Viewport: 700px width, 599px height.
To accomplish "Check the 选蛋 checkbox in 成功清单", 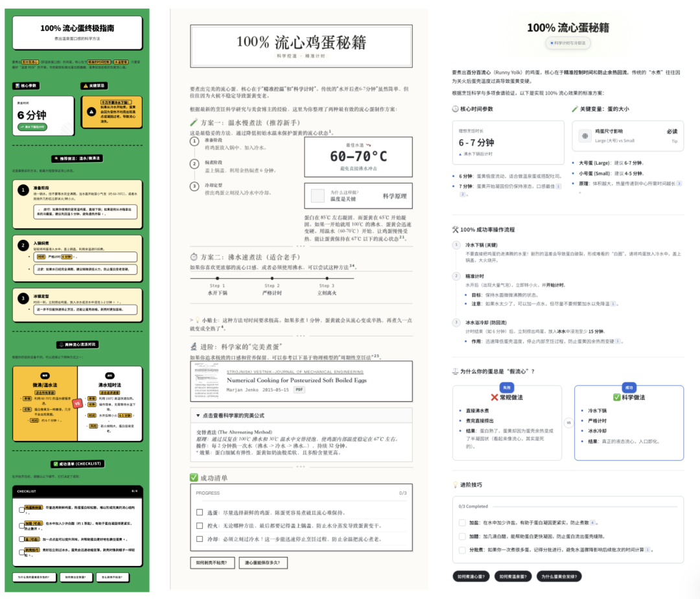I will pos(200,512).
